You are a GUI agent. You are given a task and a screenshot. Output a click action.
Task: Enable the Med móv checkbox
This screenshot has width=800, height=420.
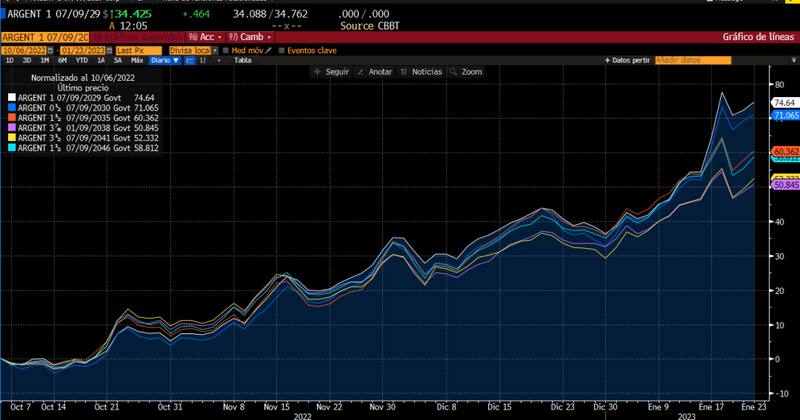[x=227, y=49]
